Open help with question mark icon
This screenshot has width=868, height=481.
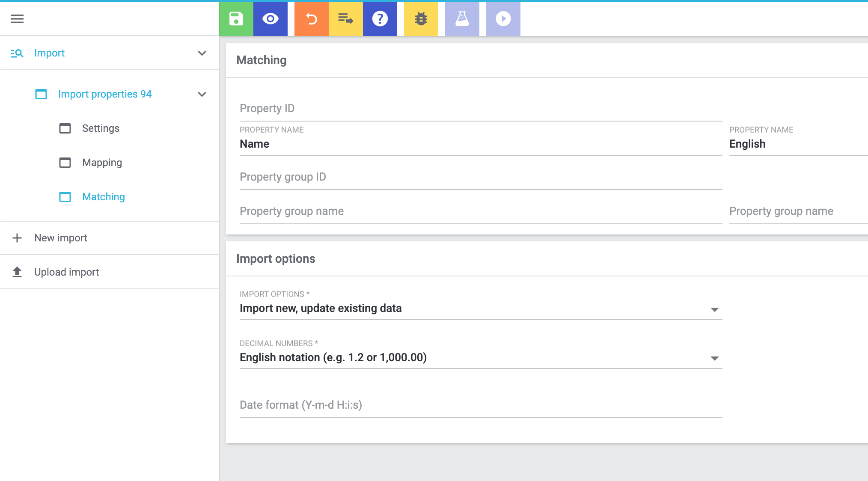380,19
